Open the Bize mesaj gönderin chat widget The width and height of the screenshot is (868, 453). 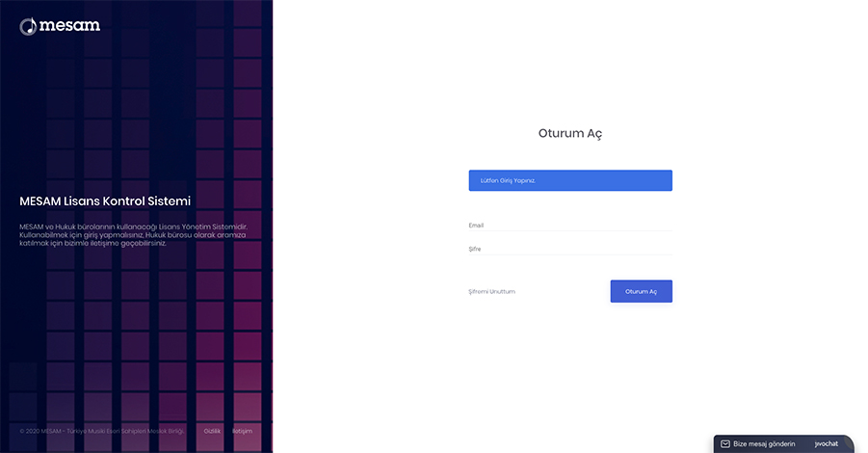pyautogui.click(x=783, y=444)
